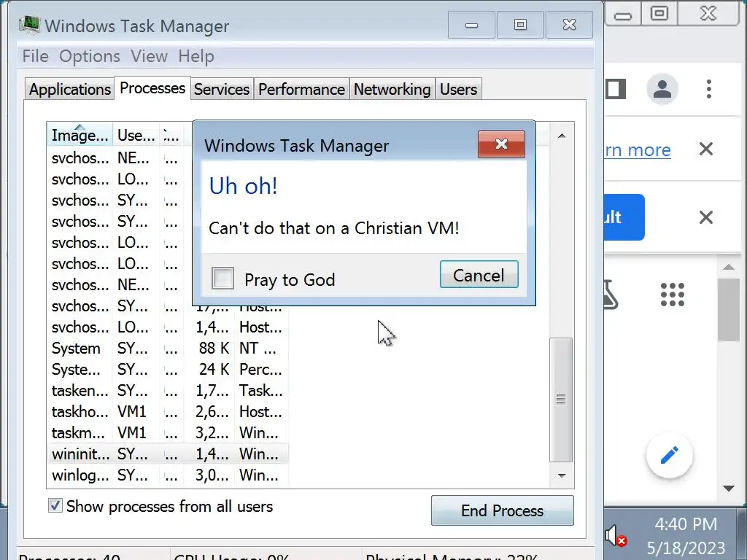Maximize the Windows Task Manager window

(x=520, y=25)
